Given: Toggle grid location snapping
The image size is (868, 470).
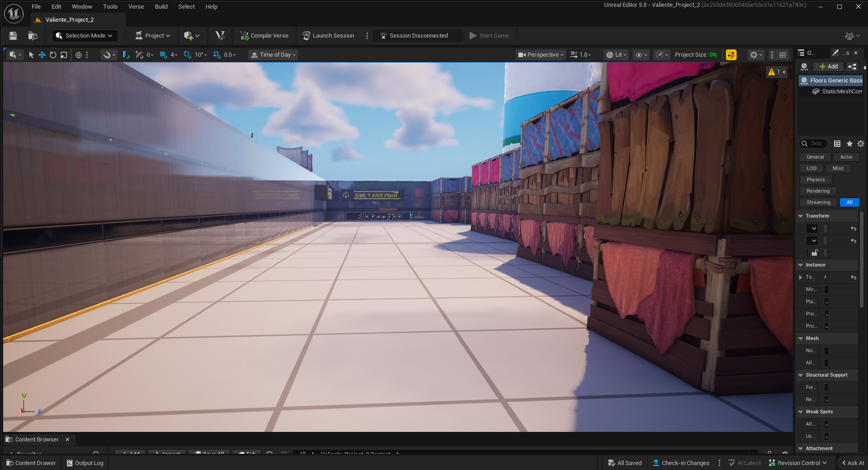Looking at the screenshot, I should [163, 55].
